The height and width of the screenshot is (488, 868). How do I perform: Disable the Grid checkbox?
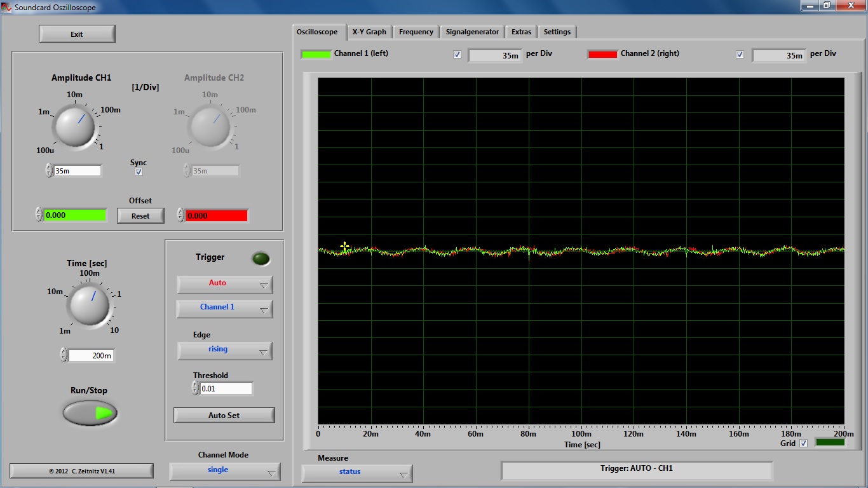point(803,443)
